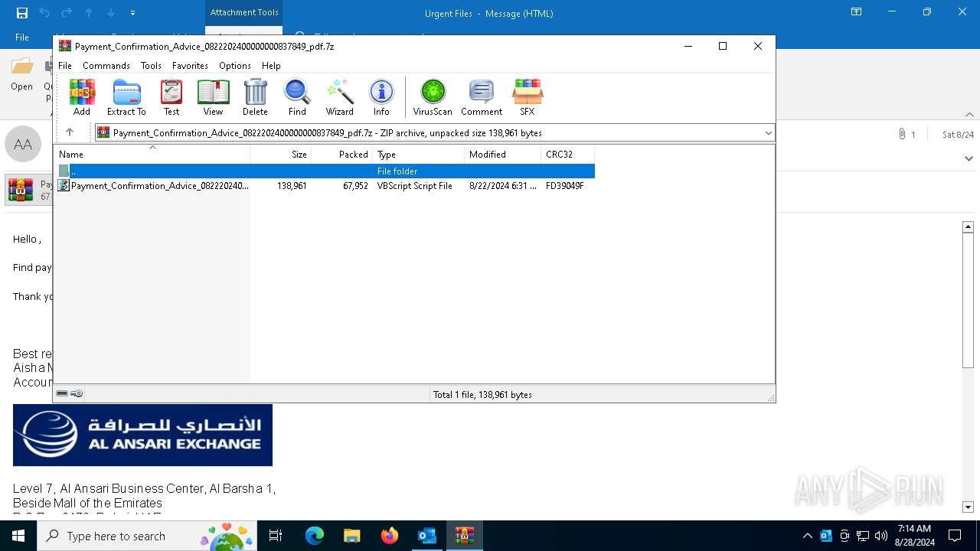
Task: Go up one folder level arrow
Action: 70,132
